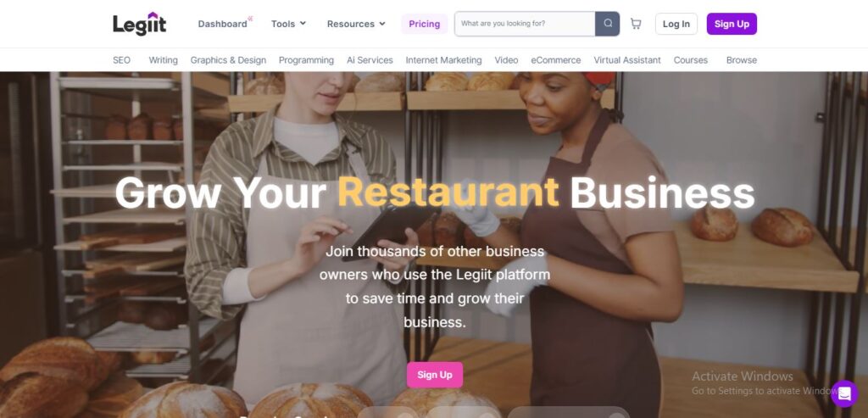Focus the 'What are you looking for?' search field

[x=525, y=24]
